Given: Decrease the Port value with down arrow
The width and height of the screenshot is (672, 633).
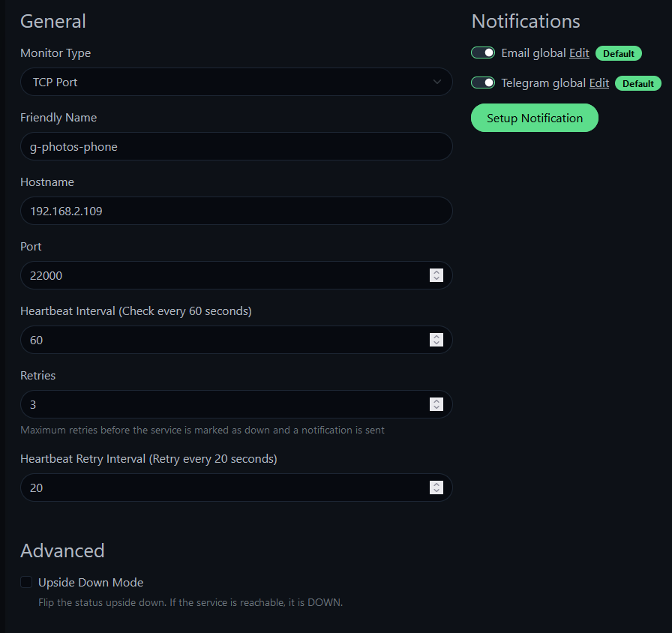Looking at the screenshot, I should tap(436, 278).
